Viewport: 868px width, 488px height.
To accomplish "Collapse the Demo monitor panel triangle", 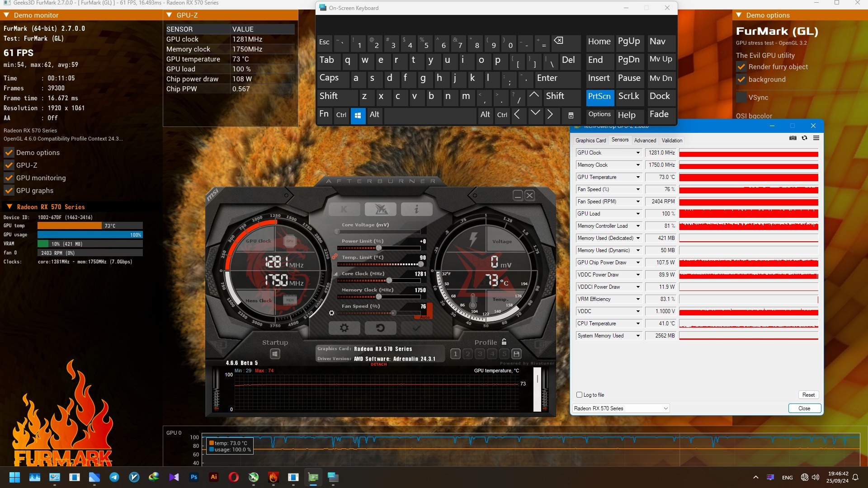I will 6,15.
